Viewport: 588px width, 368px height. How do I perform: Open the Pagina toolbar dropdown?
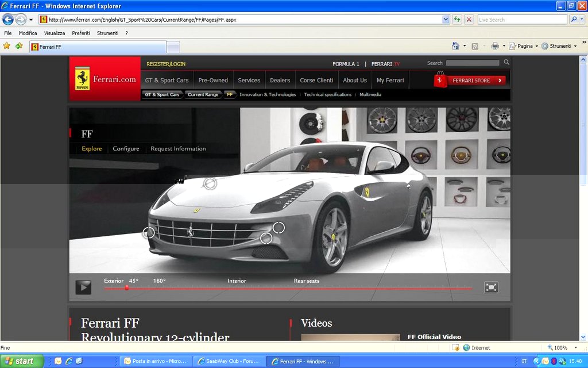[x=524, y=46]
